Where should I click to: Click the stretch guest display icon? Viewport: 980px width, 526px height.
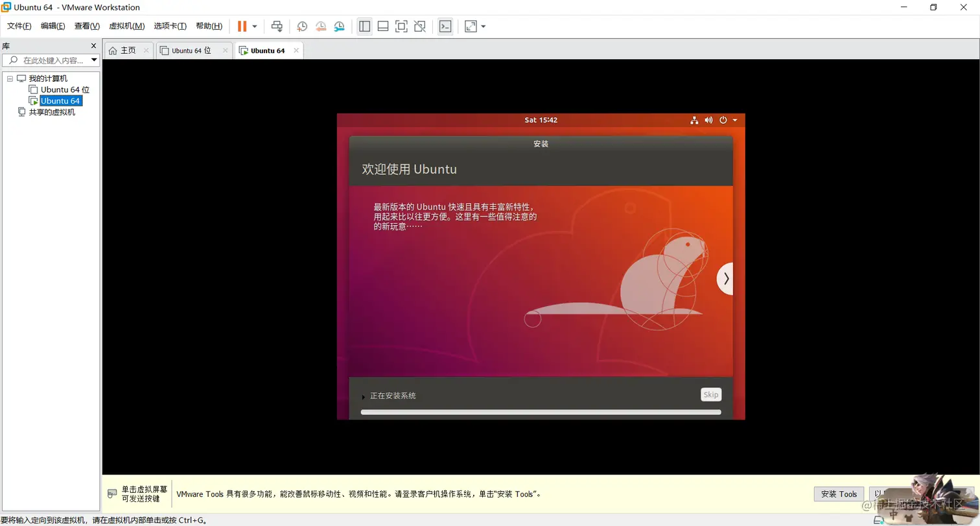coord(471,26)
